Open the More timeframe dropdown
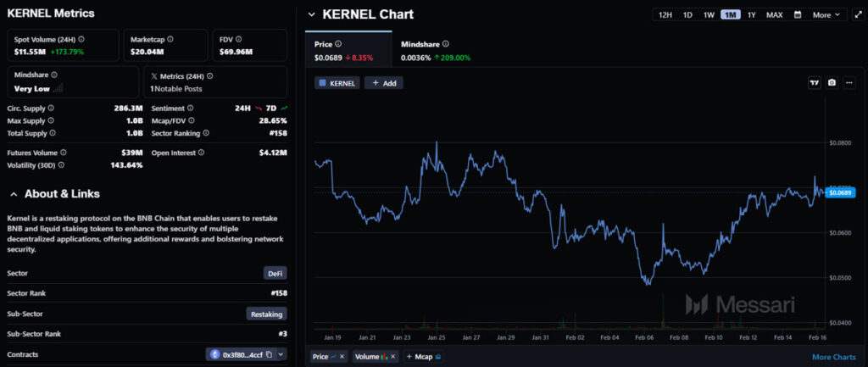This screenshot has height=367, width=868. click(826, 14)
